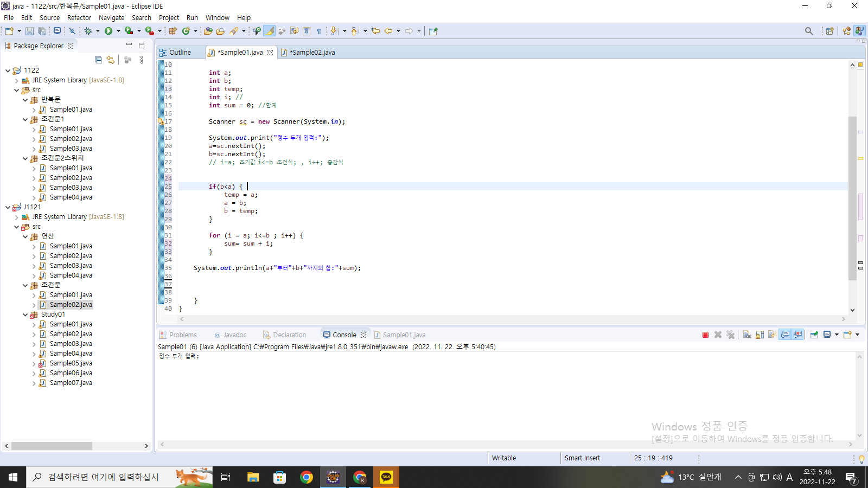Click the New file wizard icon
Viewport: 868px width, 488px height.
[9, 31]
